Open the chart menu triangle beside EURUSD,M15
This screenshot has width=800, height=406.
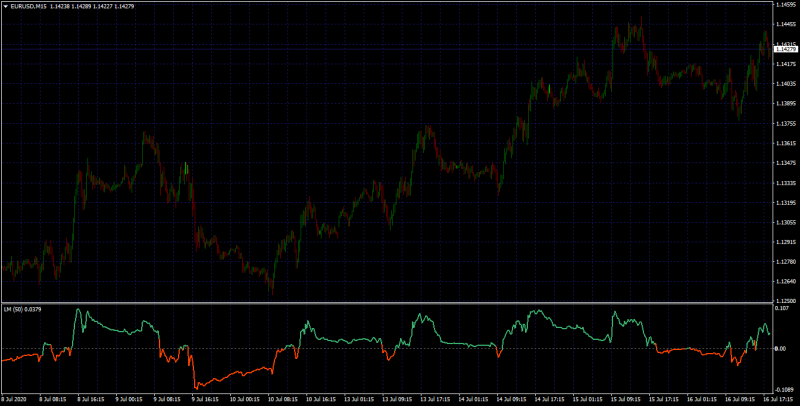tap(6, 7)
